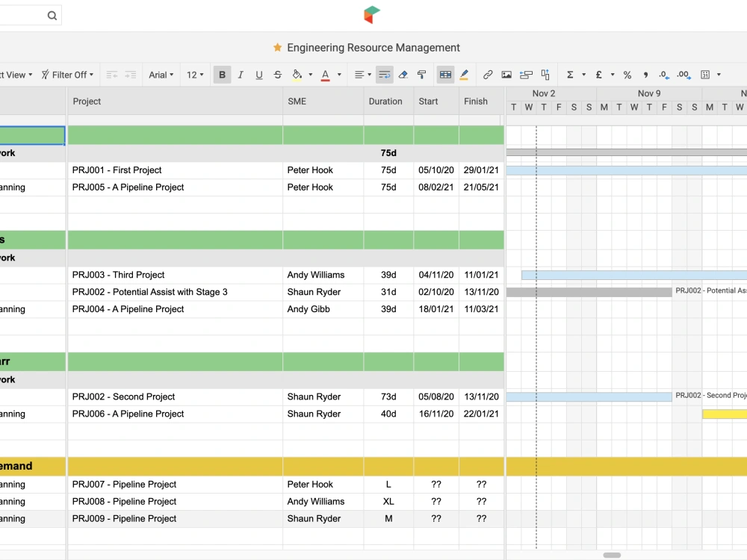Viewport: 747px width, 560px height.
Task: Click the increase decimal icon
Action: pyautogui.click(x=683, y=75)
